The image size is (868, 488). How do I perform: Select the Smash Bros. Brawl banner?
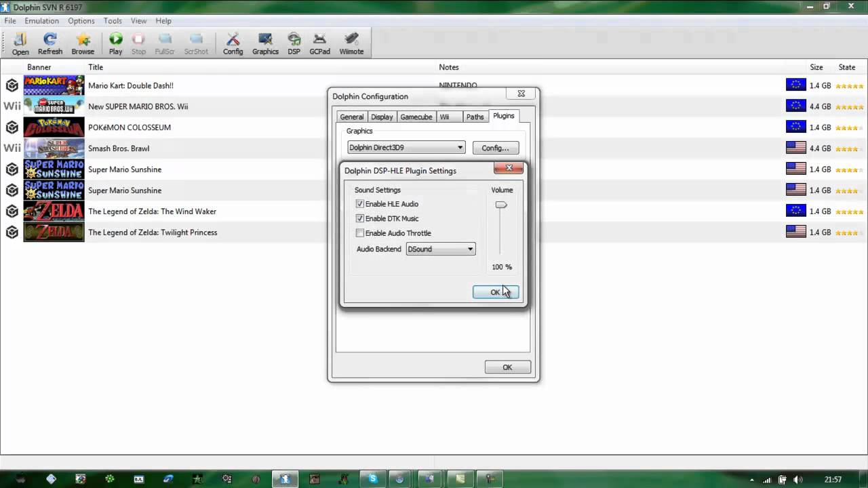[x=54, y=148]
